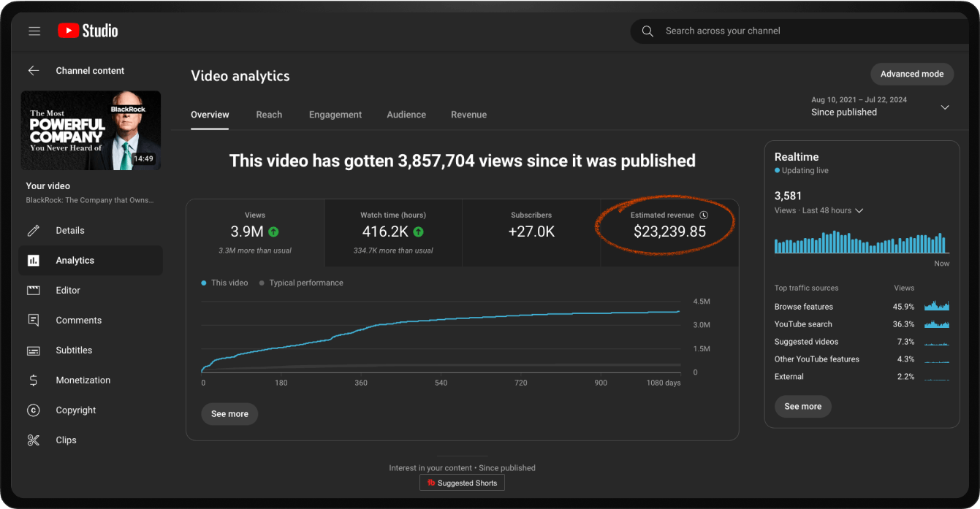
Task: Switch to the Revenue tab
Action: [468, 115]
